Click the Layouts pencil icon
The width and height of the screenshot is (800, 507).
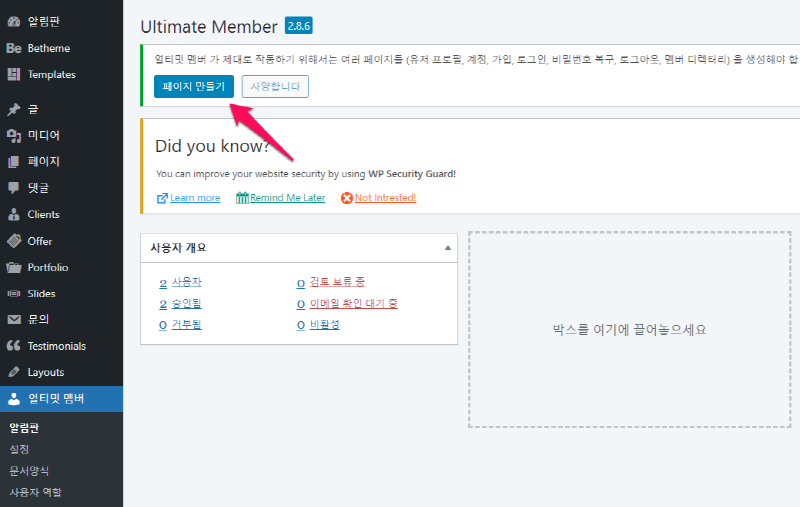pos(14,372)
